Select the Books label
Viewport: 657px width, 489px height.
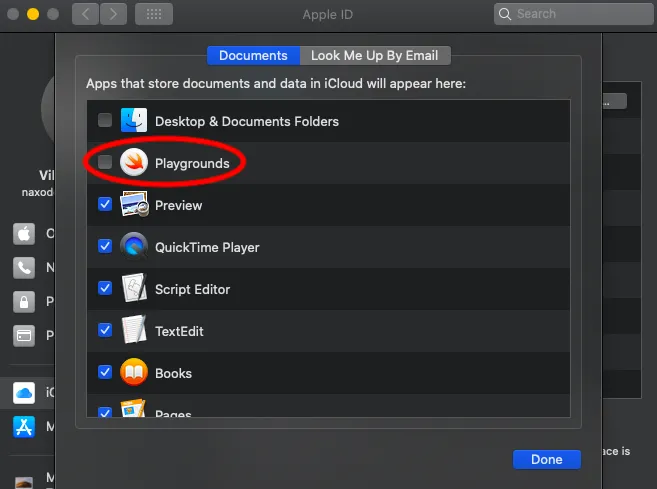[x=173, y=373]
